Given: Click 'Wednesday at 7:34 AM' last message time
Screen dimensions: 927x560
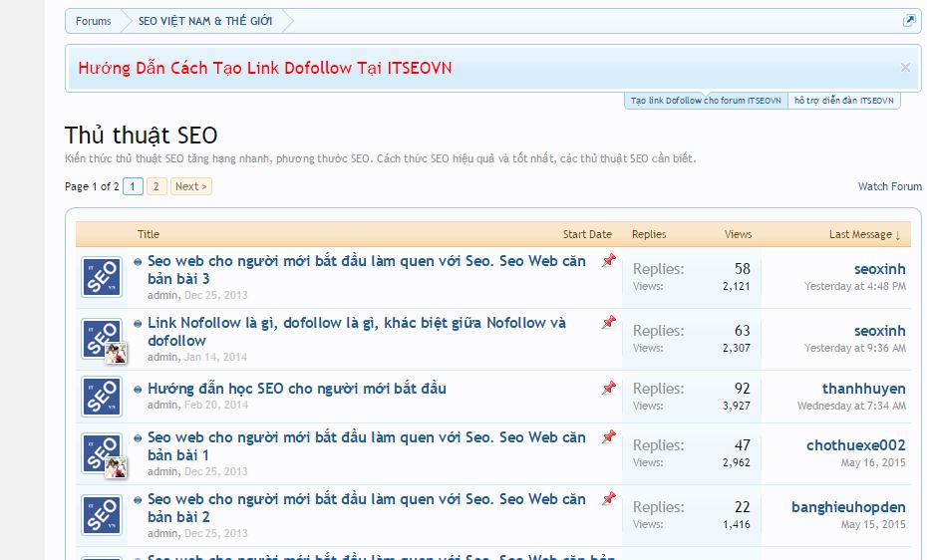Looking at the screenshot, I should (x=851, y=407).
